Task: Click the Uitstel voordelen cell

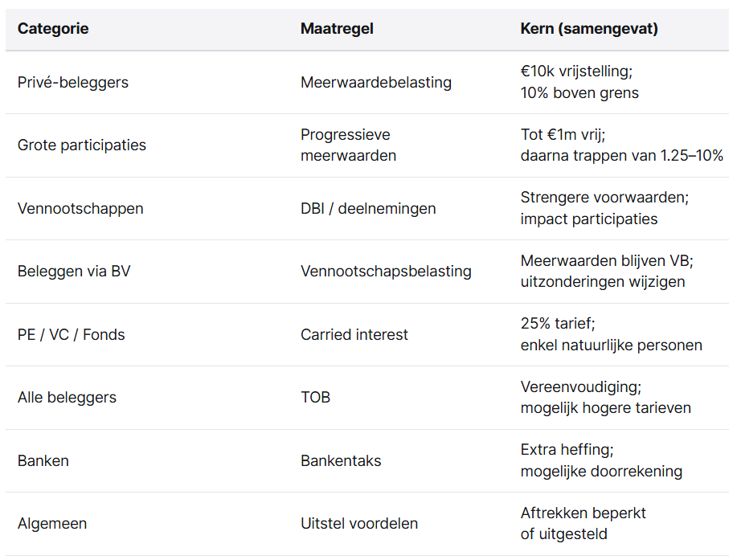Action: [359, 524]
